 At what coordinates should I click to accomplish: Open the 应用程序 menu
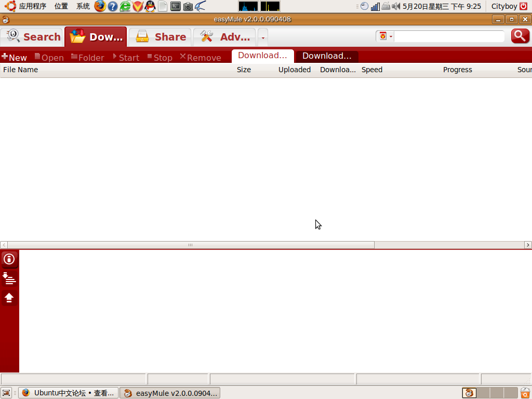(x=33, y=6)
